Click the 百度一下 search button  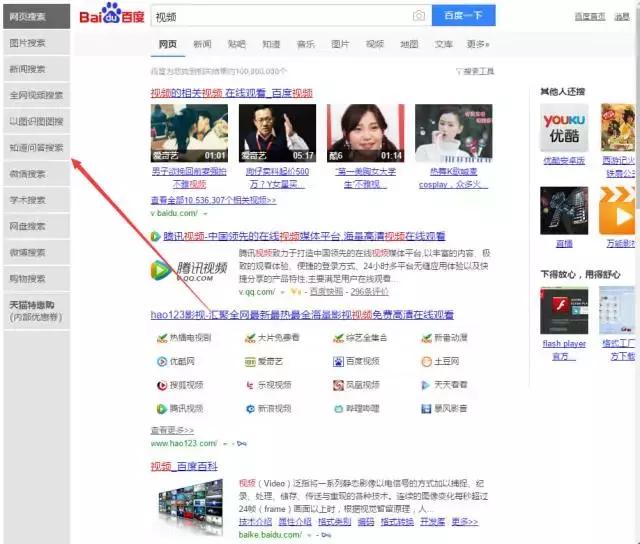(464, 16)
